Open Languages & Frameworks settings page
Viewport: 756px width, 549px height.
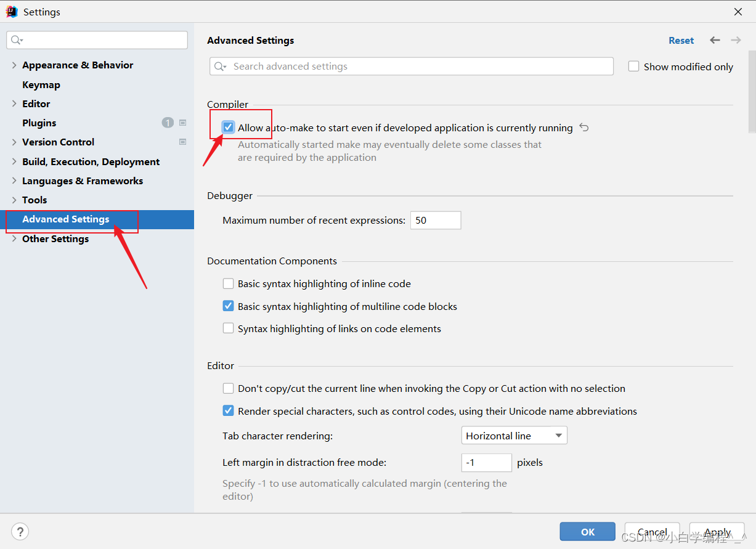[83, 181]
